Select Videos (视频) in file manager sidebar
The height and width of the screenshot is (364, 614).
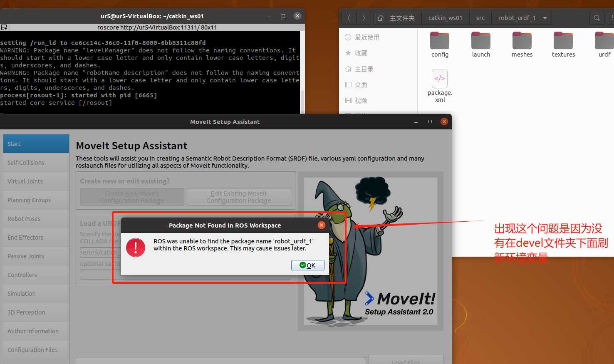tap(378, 101)
